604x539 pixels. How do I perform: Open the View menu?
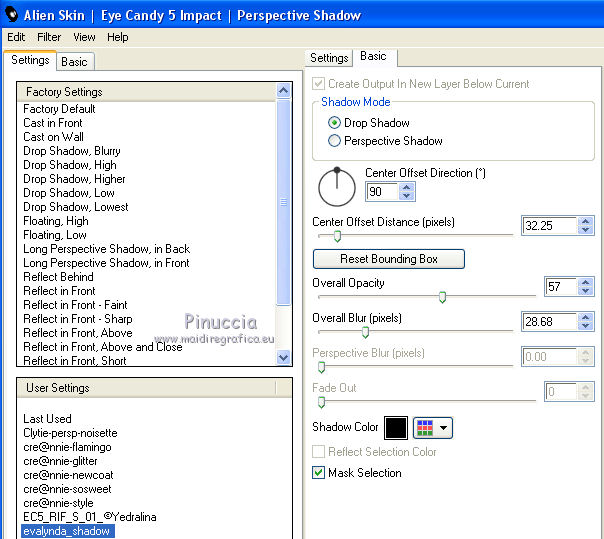click(84, 37)
